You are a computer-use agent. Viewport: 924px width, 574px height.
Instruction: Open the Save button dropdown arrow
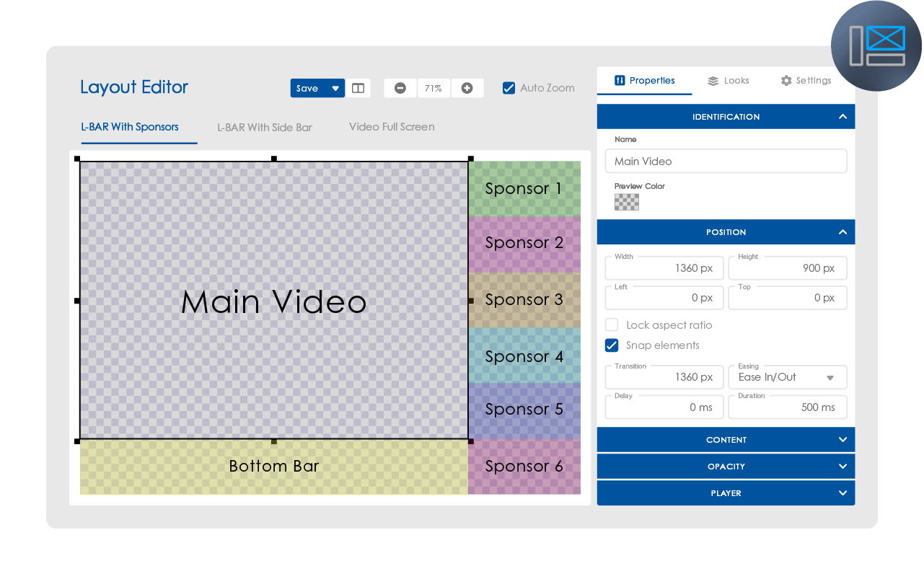[x=334, y=88]
